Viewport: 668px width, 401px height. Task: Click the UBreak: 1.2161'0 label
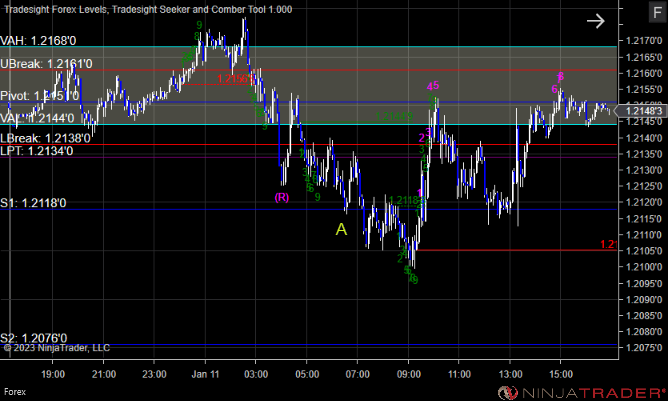tap(46, 64)
